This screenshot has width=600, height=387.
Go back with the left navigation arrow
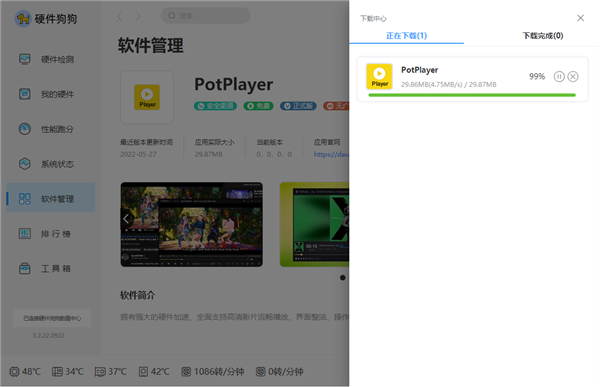click(x=120, y=16)
